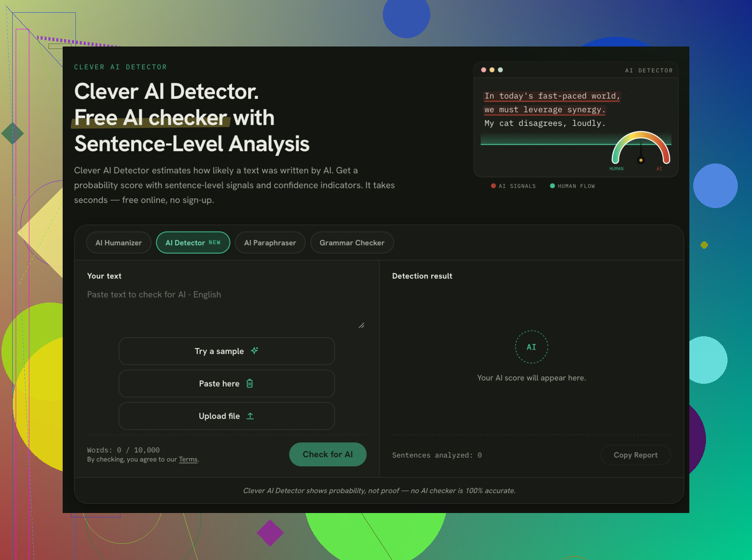This screenshot has height=560, width=752.
Task: Click the sample line "My cat disagrees, loudly."
Action: (x=545, y=123)
